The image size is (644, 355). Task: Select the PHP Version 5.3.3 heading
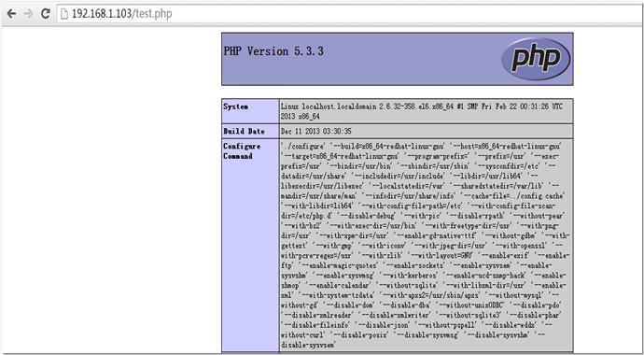[x=273, y=51]
